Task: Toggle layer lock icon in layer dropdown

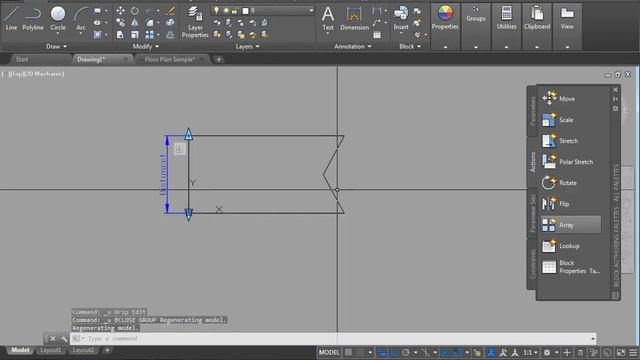Action: pyautogui.click(x=235, y=10)
